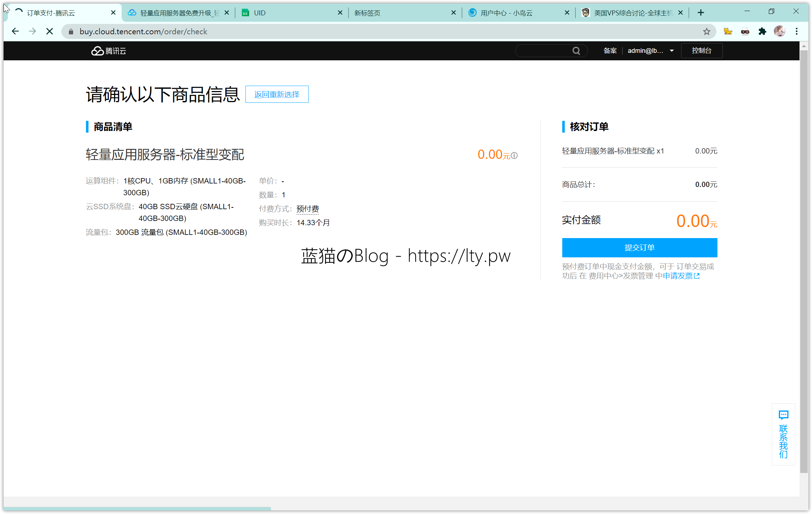
Task: Open the contact us chat widget
Action: [x=783, y=434]
